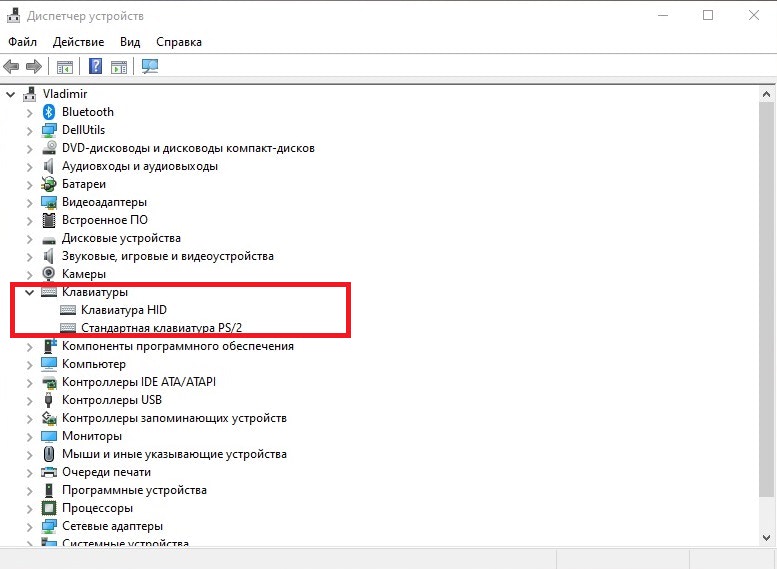Image resolution: width=777 pixels, height=569 pixels.
Task: Expand the Сетевые адаптеры category
Action: point(29,526)
